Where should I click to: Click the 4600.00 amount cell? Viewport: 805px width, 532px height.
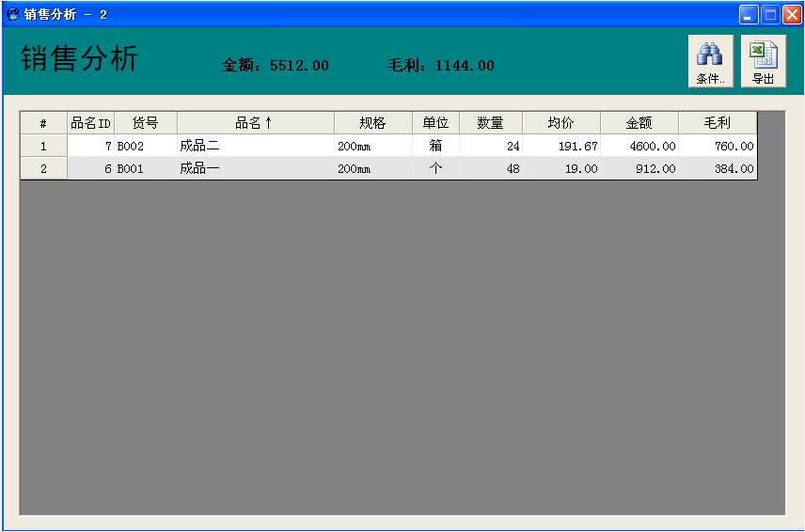(x=639, y=147)
